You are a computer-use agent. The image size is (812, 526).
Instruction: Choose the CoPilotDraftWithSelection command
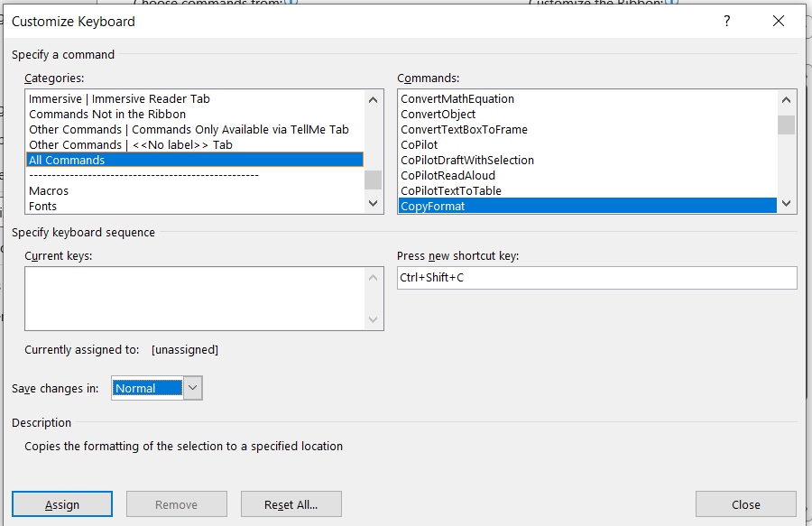467,160
